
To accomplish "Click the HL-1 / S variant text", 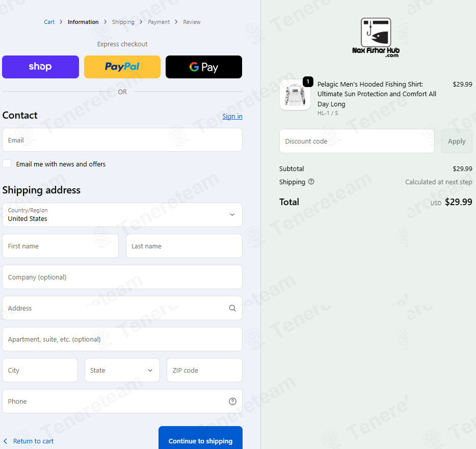I will (328, 113).
